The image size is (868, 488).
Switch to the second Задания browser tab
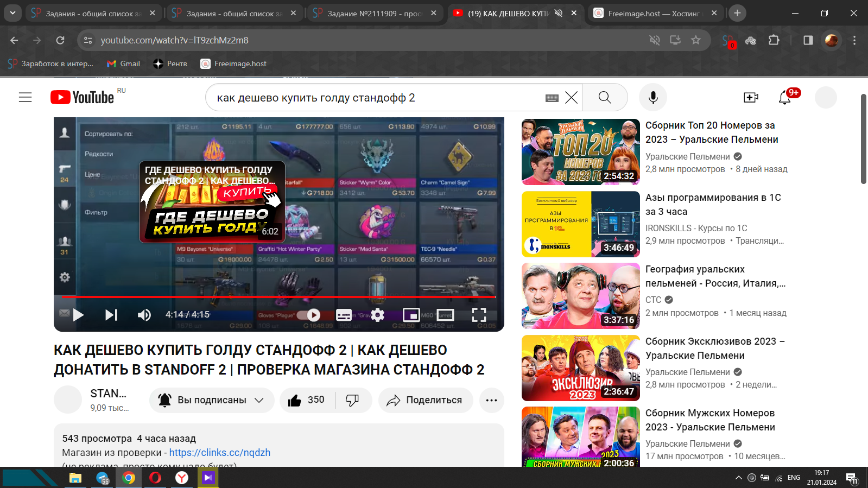tap(234, 13)
